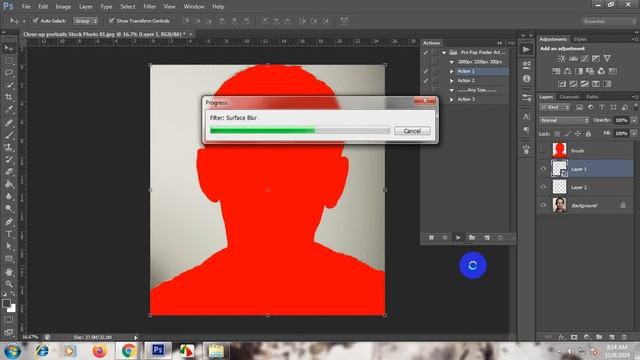Expand the Action 2 disclosure triangle

[x=451, y=81]
